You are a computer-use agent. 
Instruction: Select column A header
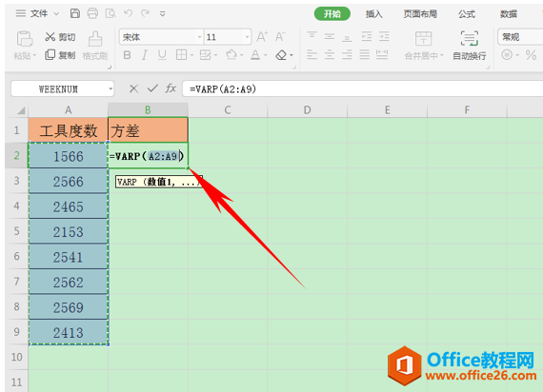69,110
